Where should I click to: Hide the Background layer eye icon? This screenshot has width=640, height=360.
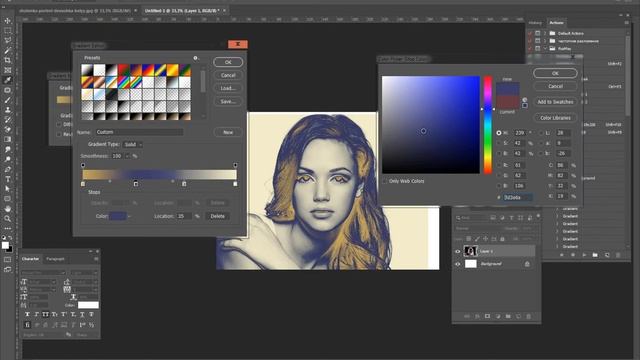458,264
